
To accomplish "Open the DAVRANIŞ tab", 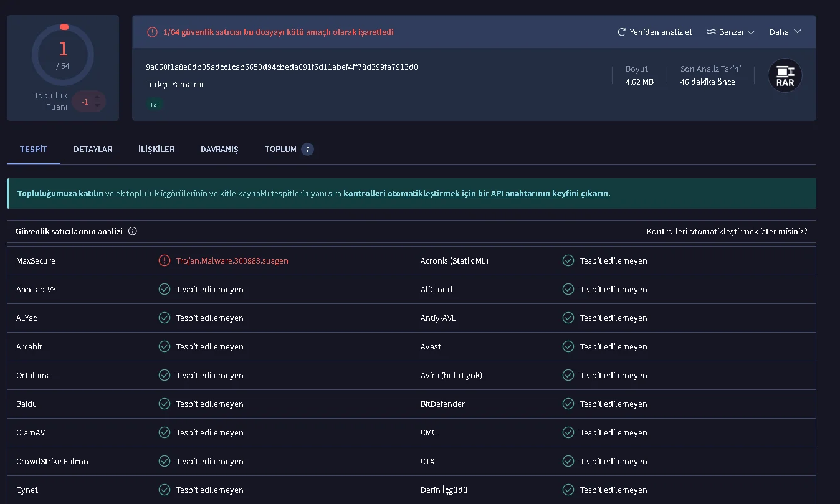I will [219, 150].
